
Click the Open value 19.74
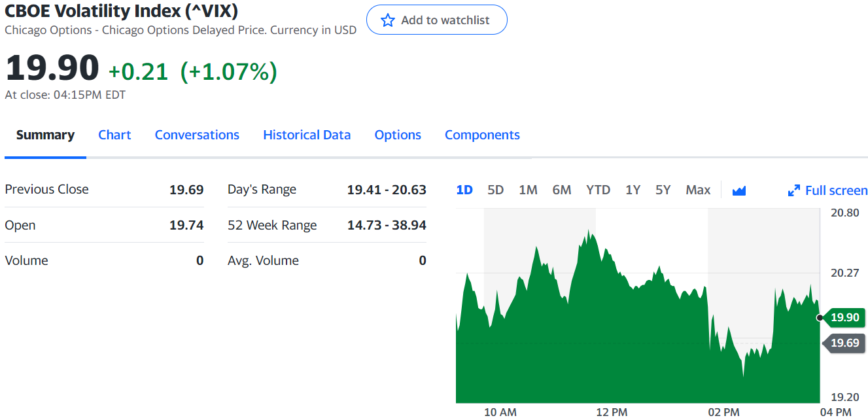186,225
